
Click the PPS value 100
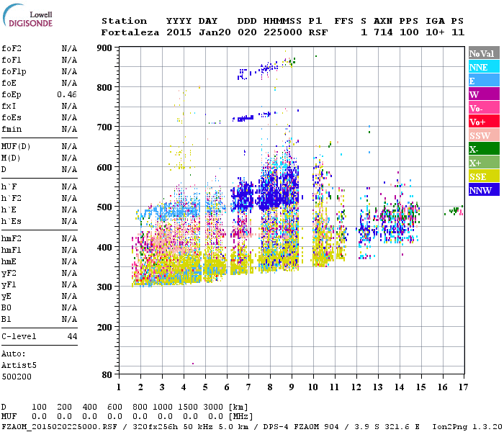coord(409,32)
